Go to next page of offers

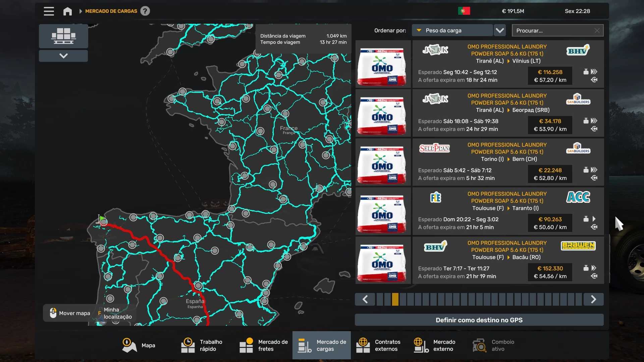(x=593, y=299)
